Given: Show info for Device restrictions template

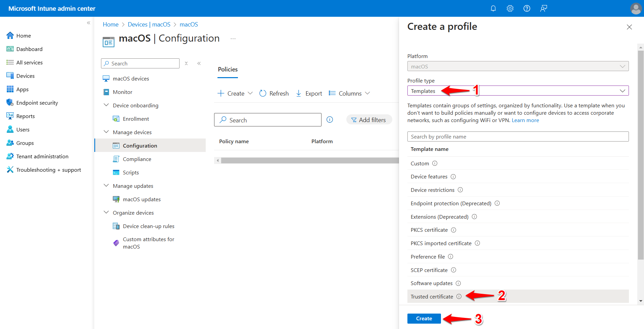Looking at the screenshot, I should click(460, 190).
